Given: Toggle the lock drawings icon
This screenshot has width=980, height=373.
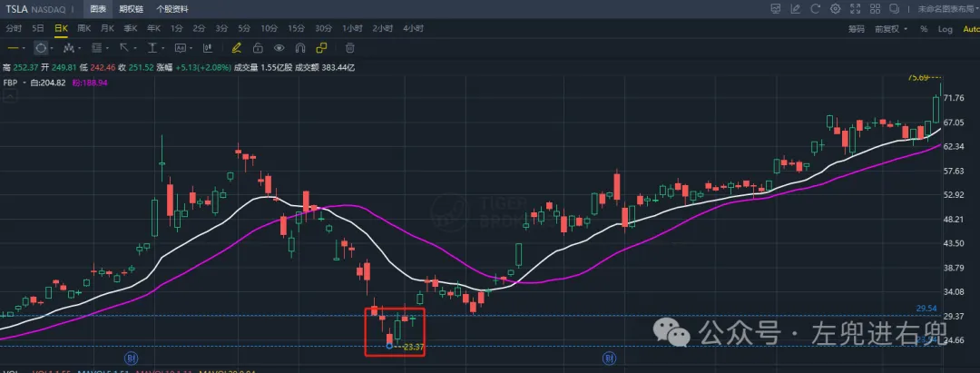Looking at the screenshot, I should pyautogui.click(x=258, y=47).
